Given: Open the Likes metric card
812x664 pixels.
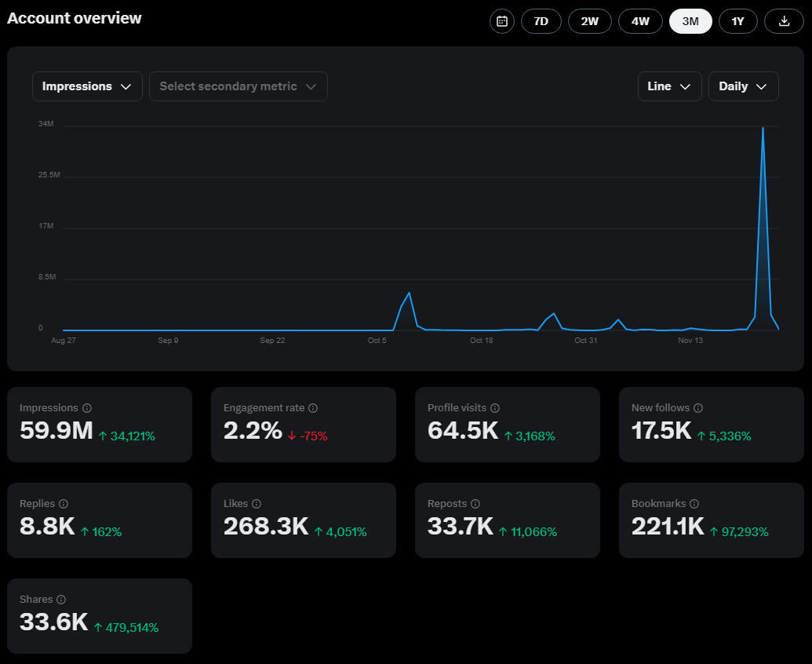Looking at the screenshot, I should [303, 520].
